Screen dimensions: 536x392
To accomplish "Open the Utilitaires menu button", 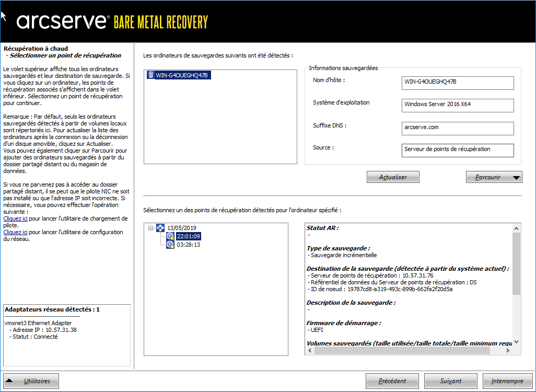I will pyautogui.click(x=31, y=381).
